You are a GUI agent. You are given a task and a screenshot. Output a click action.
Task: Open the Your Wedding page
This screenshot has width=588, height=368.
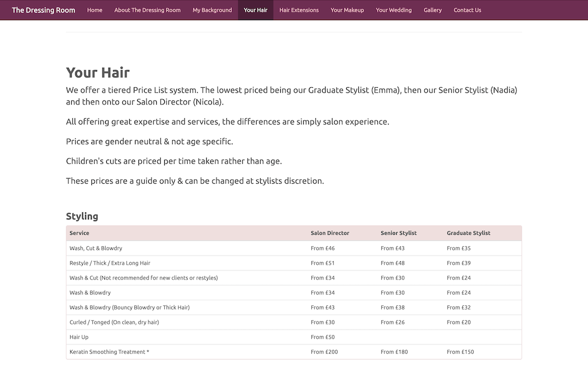tap(393, 10)
